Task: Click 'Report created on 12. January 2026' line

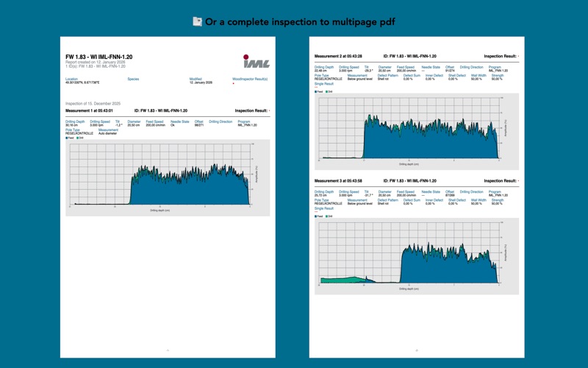Action: 96,62
